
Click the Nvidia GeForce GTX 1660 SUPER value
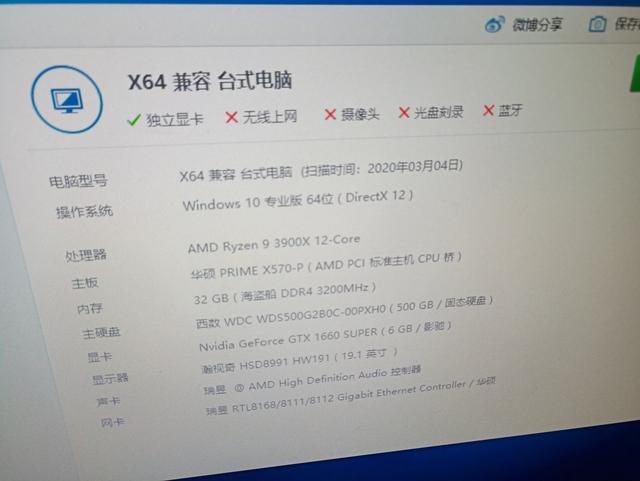click(x=325, y=336)
